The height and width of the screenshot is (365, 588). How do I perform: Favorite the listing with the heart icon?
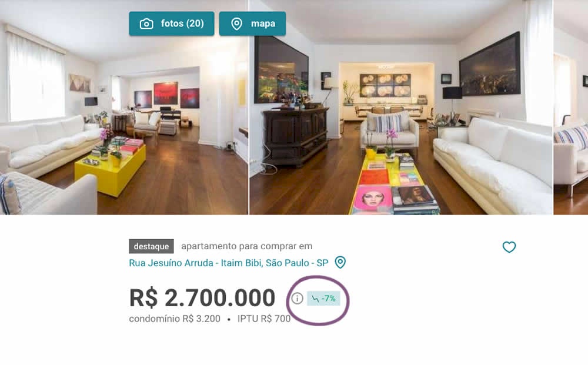(509, 247)
